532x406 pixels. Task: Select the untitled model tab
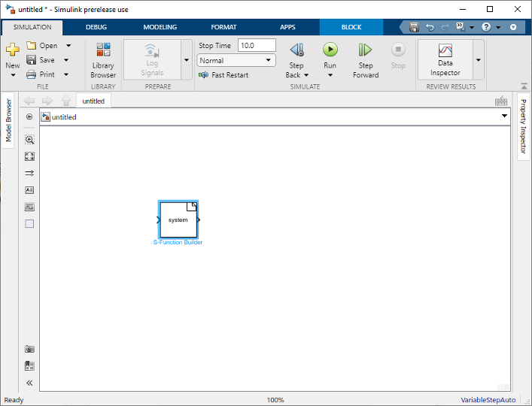click(x=93, y=101)
